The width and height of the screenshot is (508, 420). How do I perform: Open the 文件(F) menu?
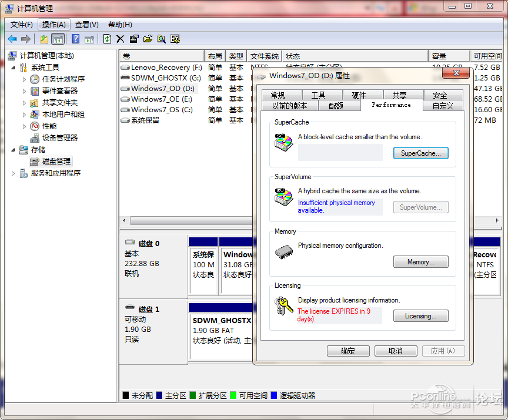(x=21, y=25)
